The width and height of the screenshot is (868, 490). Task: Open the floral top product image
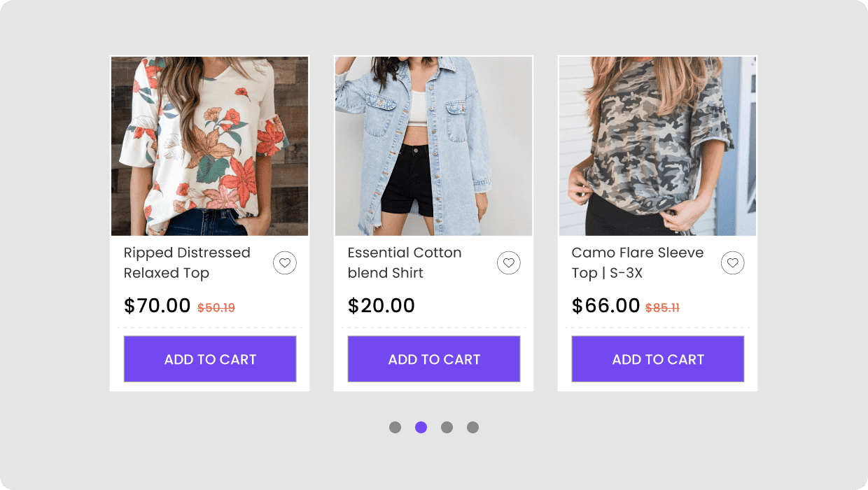point(210,146)
